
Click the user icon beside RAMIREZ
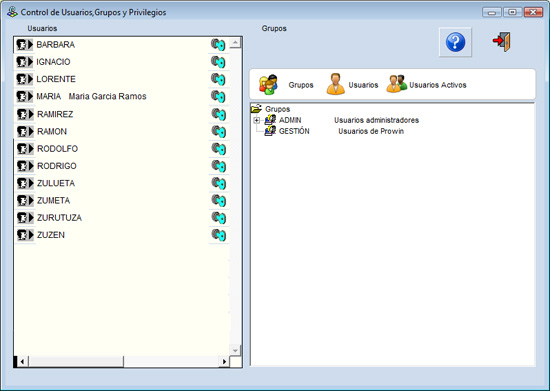pos(25,114)
